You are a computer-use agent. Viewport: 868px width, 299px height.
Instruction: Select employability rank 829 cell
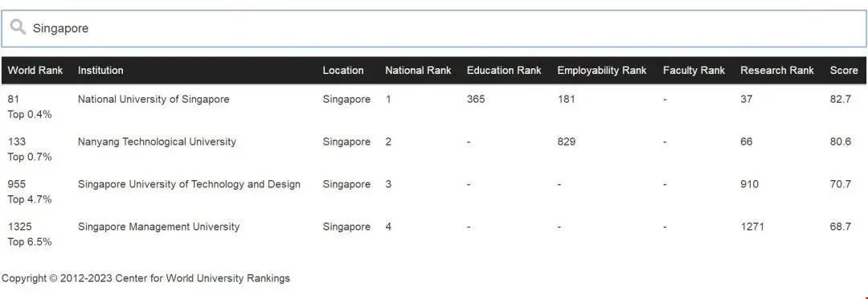[x=567, y=141]
